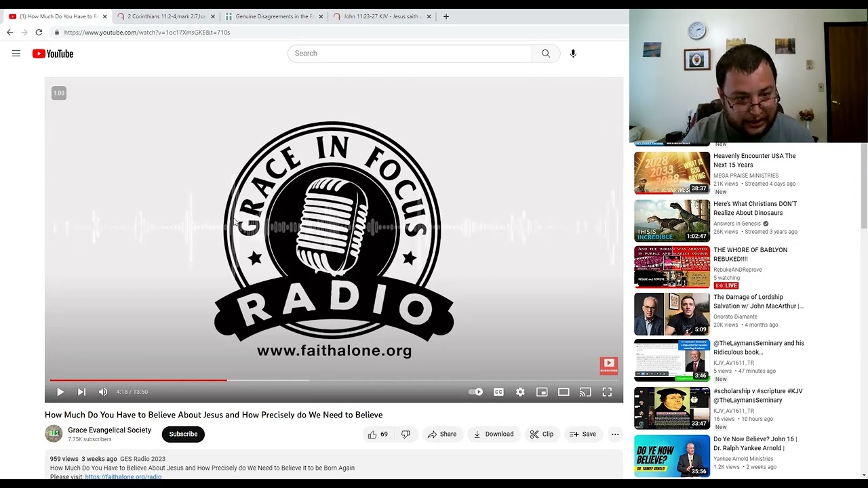Click the search magnifier button
Image resolution: width=868 pixels, height=488 pixels.
pyautogui.click(x=546, y=54)
